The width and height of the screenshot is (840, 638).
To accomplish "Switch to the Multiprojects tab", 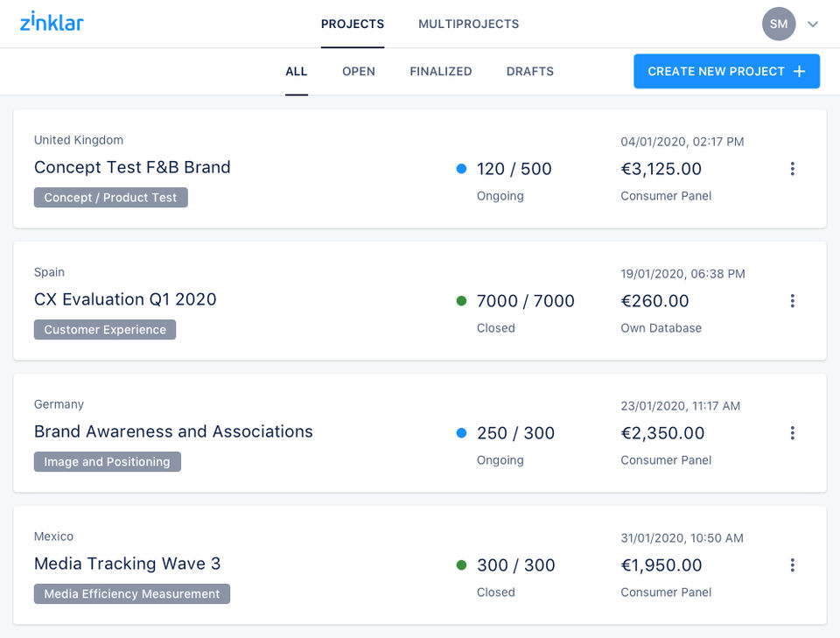I will [x=468, y=25].
